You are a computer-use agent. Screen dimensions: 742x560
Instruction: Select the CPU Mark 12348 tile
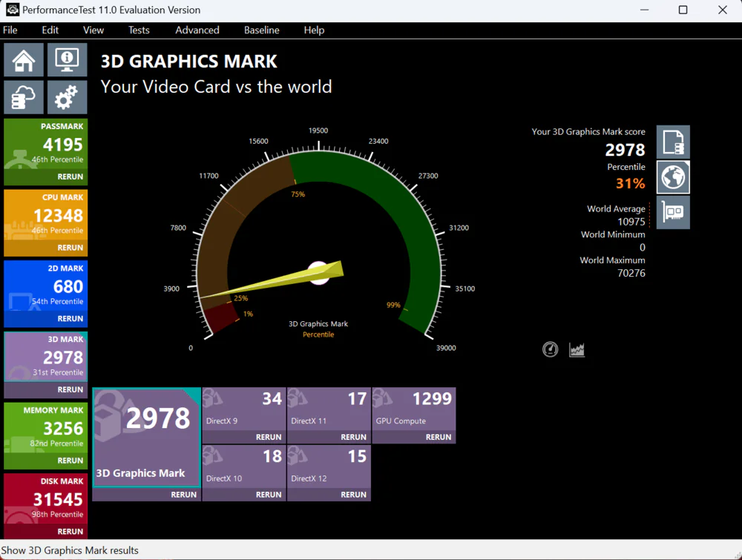click(x=46, y=215)
